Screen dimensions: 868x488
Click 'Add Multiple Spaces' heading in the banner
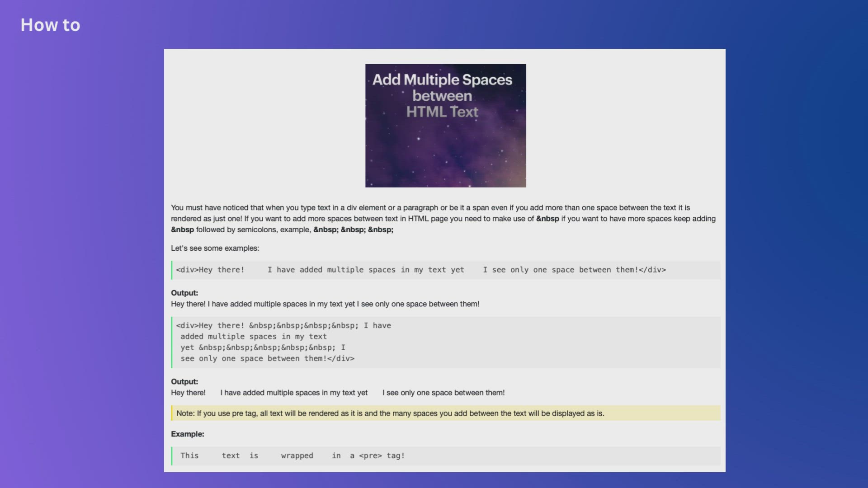[442, 80]
